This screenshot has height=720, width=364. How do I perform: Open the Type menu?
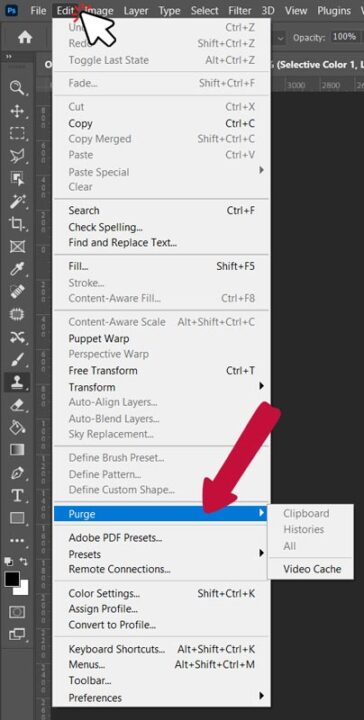(169, 10)
